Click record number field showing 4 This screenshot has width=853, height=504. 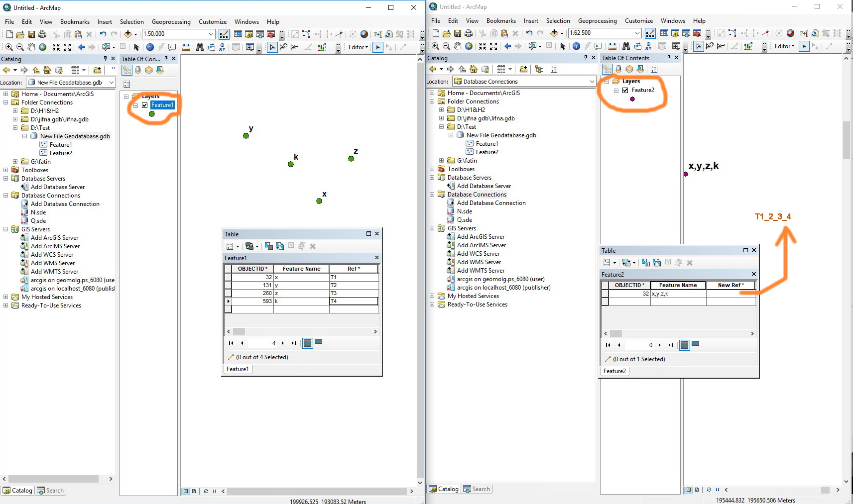262,343
